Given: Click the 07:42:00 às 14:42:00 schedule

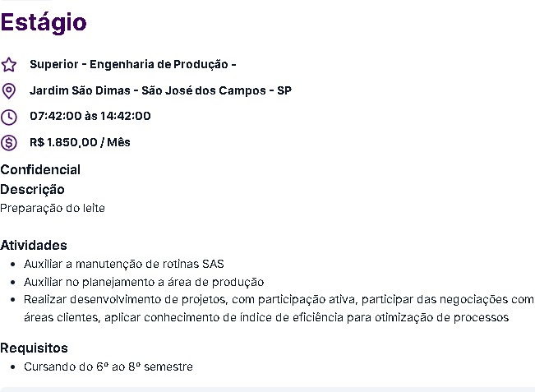Looking at the screenshot, I should (90, 116).
